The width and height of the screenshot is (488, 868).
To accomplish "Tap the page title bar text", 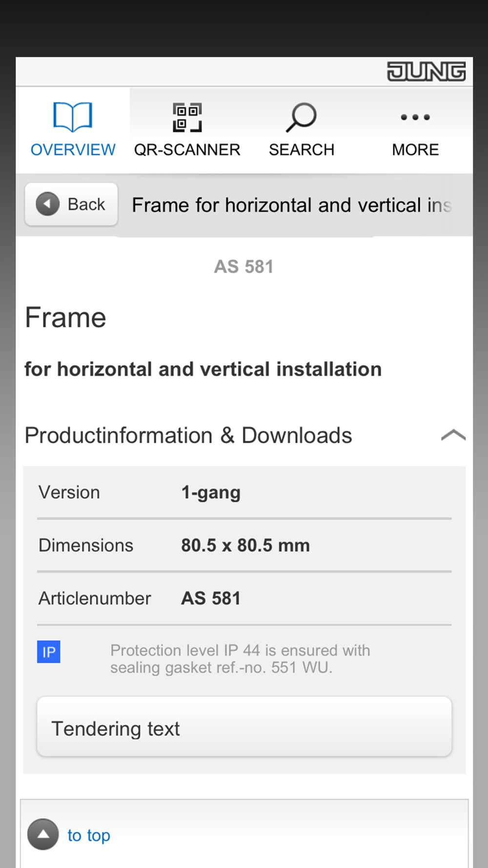I will (292, 205).
